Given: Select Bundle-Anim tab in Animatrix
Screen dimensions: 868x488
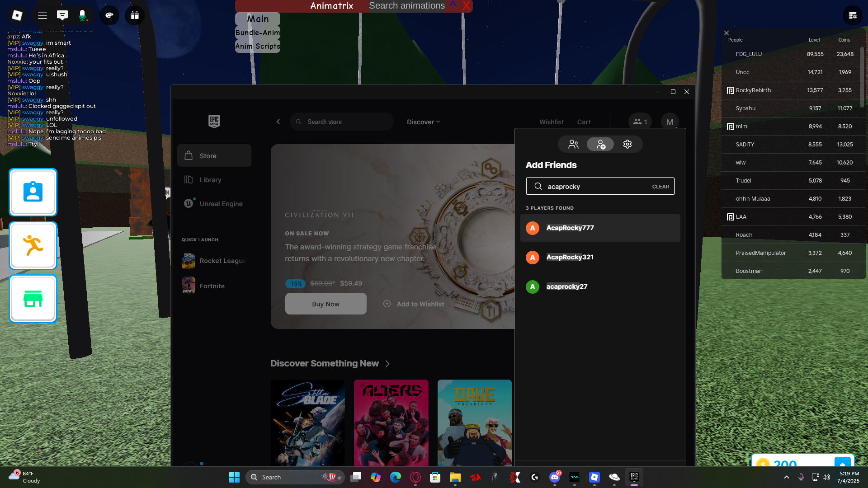Looking at the screenshot, I should 258,33.
